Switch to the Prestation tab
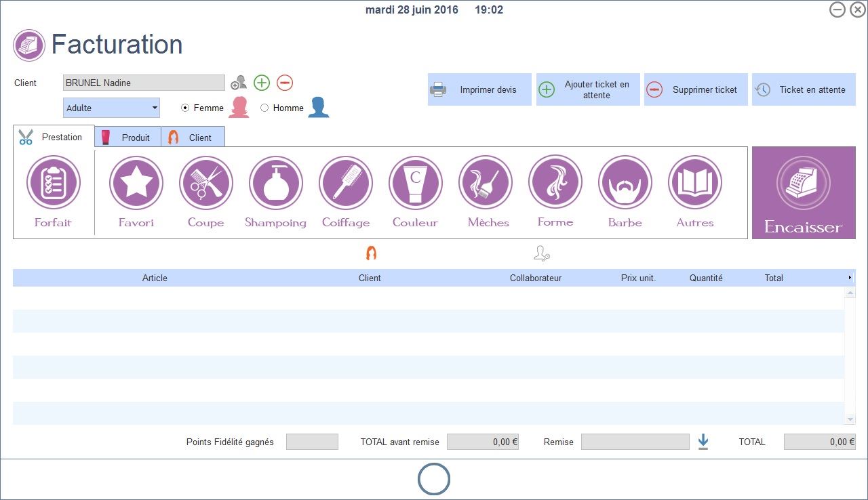Screen dimensions: 868x500 (x=54, y=137)
